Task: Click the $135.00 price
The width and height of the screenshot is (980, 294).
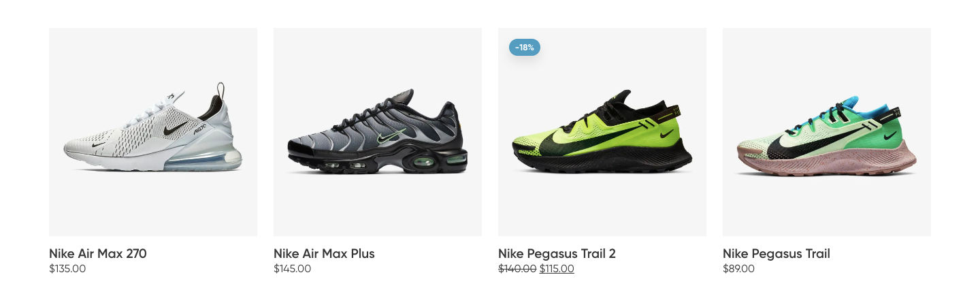Action: pyautogui.click(x=67, y=269)
